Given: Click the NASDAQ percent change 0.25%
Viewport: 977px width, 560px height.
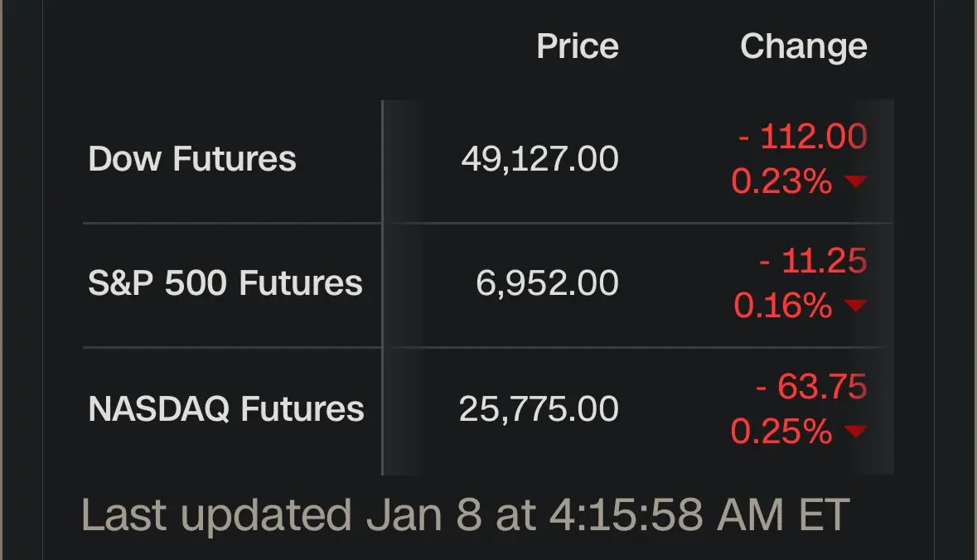Looking at the screenshot, I should pyautogui.click(x=781, y=431).
